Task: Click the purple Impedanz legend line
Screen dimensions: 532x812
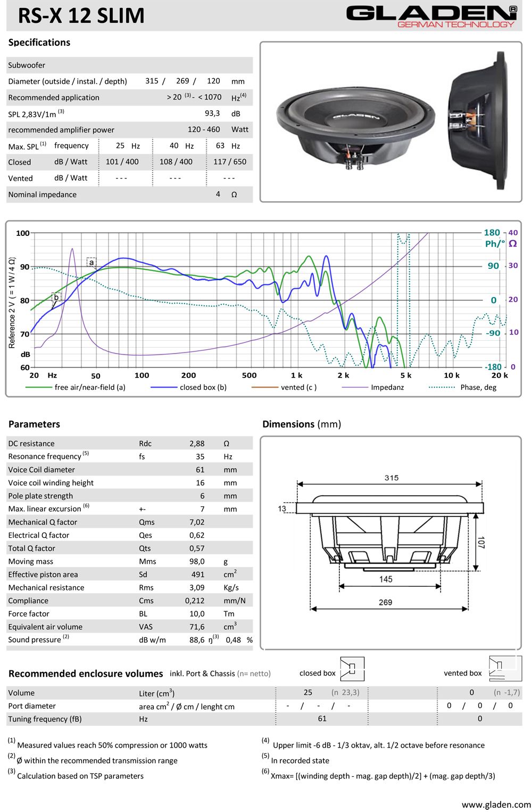Action: (x=355, y=387)
